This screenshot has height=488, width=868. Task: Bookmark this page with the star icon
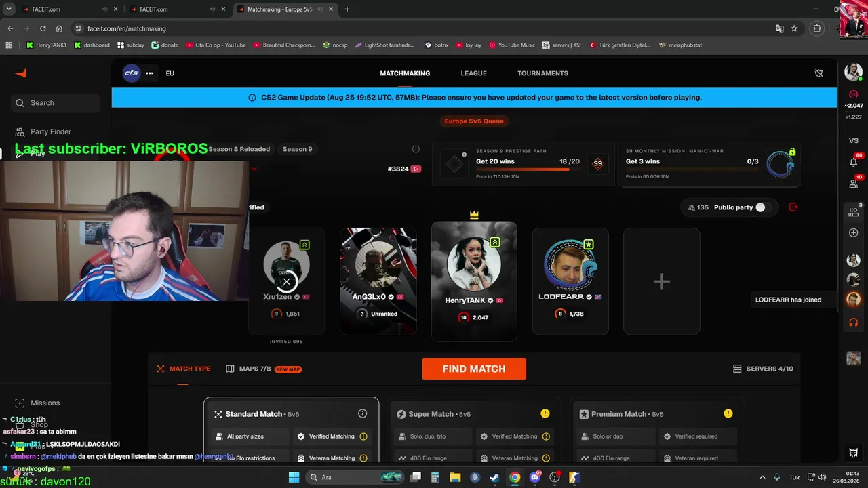tap(794, 28)
